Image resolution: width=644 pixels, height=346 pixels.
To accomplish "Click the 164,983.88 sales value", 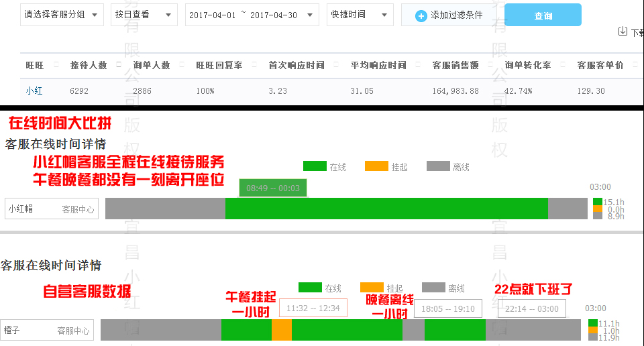I will point(455,91).
